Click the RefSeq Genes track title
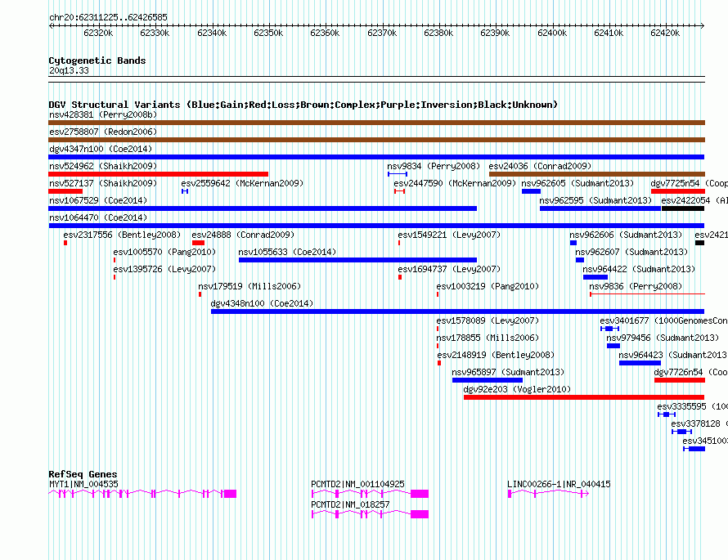The width and height of the screenshot is (728, 560). tap(83, 474)
